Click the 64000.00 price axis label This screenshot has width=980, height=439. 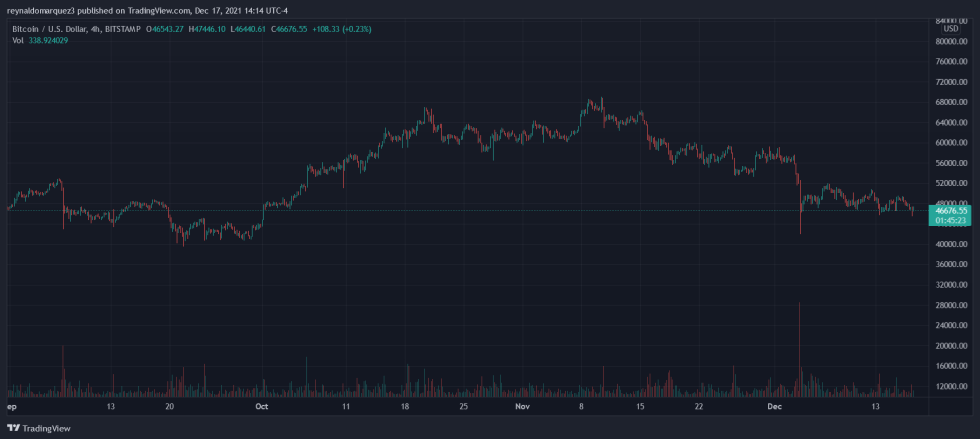[x=951, y=123]
